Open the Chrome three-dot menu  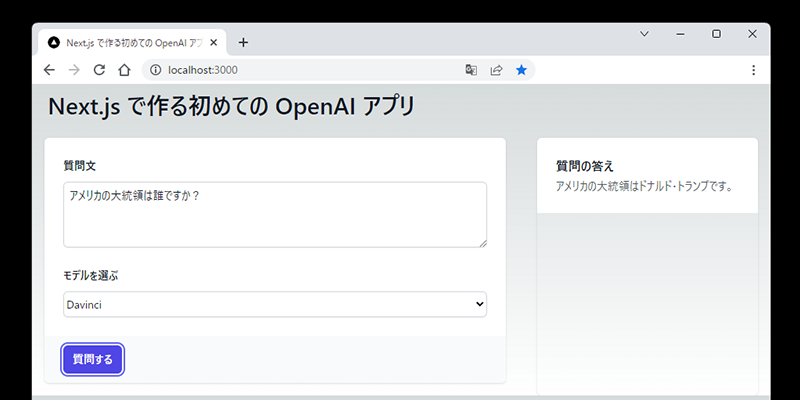click(x=753, y=70)
